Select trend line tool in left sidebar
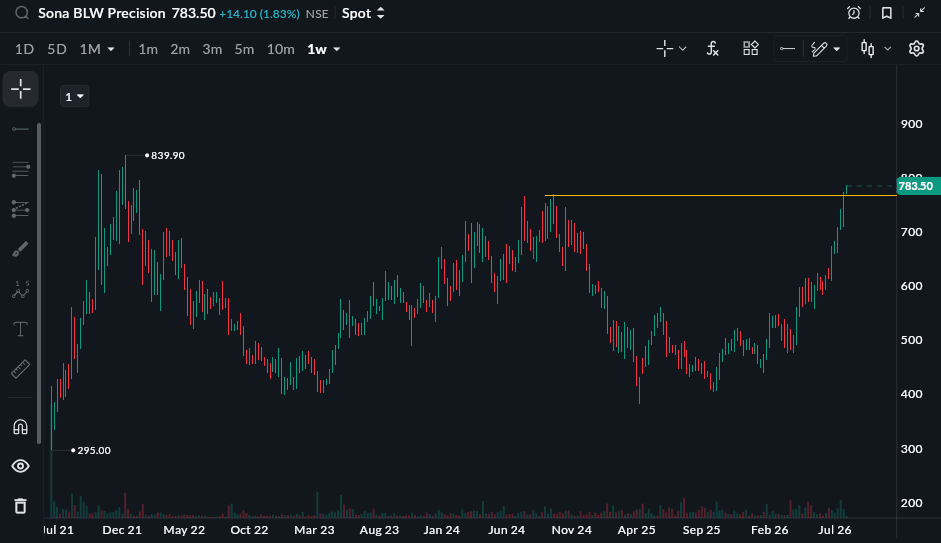 20,129
